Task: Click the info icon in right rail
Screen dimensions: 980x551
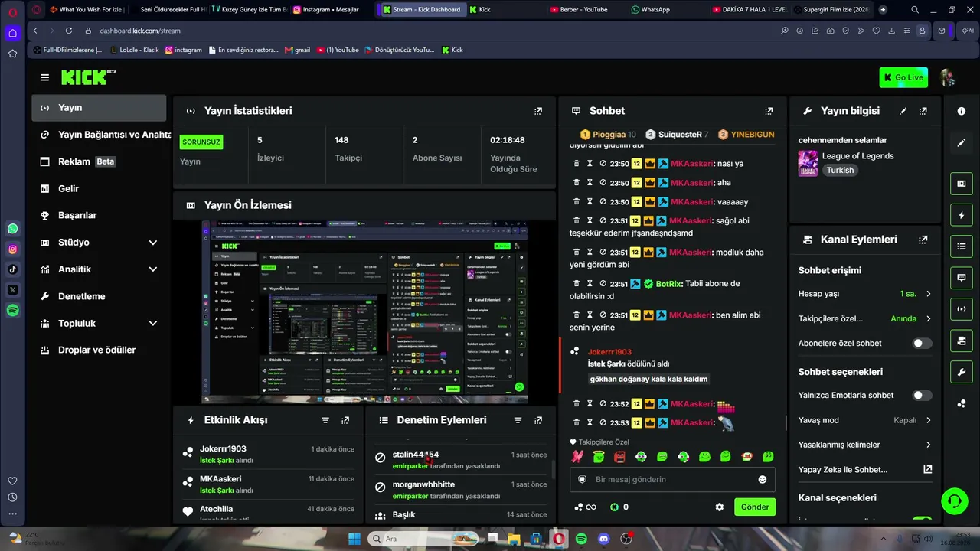Action: tap(962, 111)
